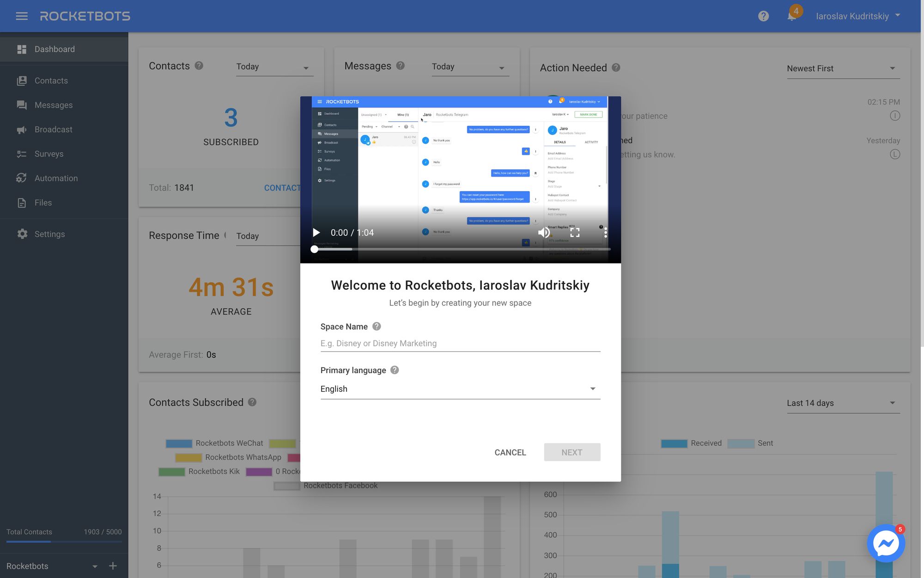Open the help question mark in header
924x578 pixels.
(763, 16)
